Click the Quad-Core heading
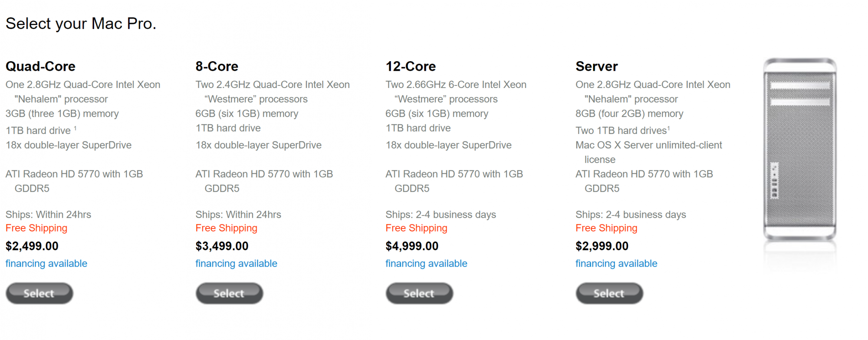The height and width of the screenshot is (340, 868). (x=40, y=66)
